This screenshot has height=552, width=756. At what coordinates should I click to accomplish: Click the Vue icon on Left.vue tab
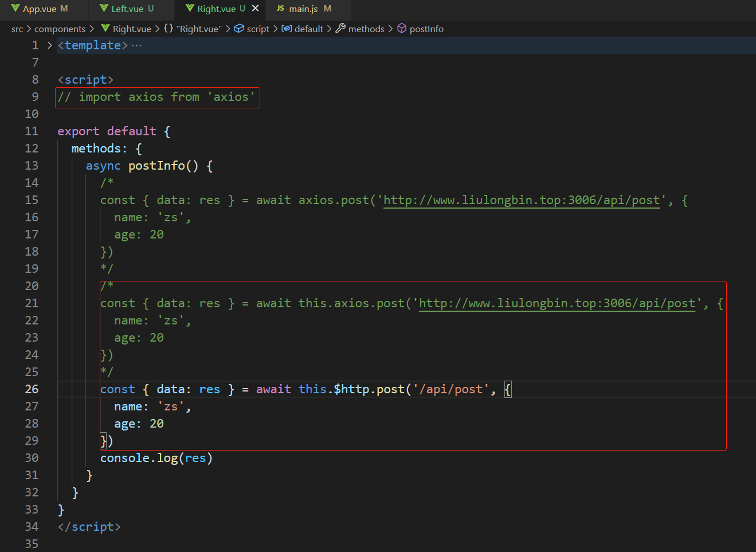104,9
